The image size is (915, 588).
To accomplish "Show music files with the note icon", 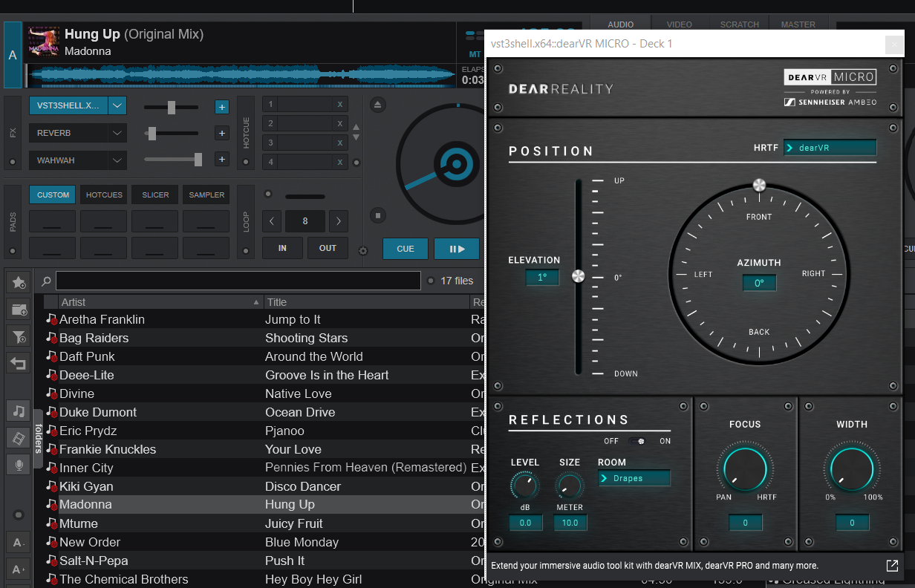I will coord(19,411).
